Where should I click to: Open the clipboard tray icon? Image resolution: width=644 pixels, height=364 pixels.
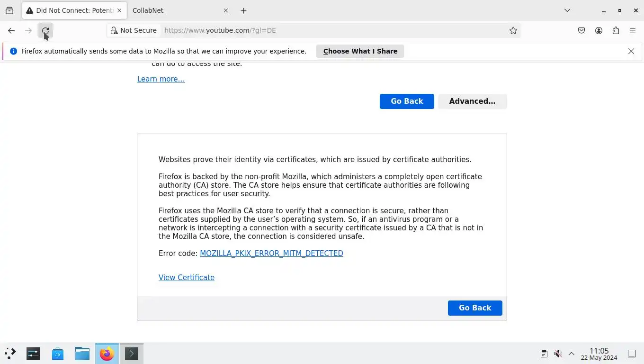click(x=544, y=354)
